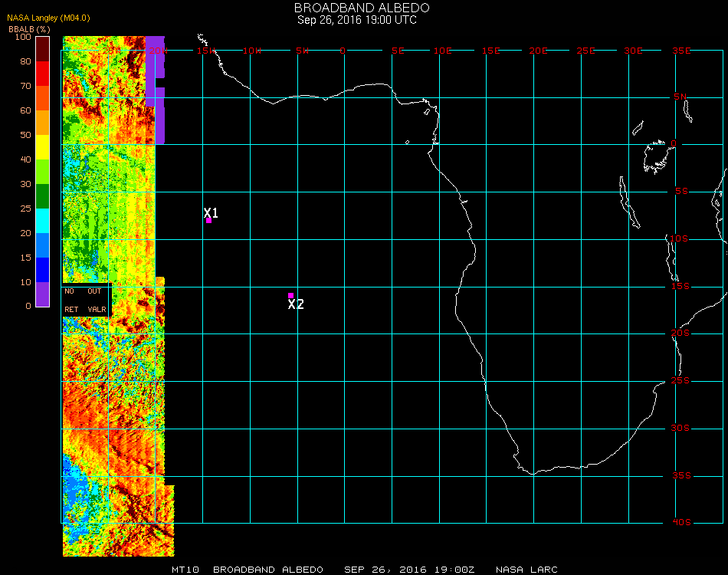Click the dark green 25-30 colorbar band

43,196
